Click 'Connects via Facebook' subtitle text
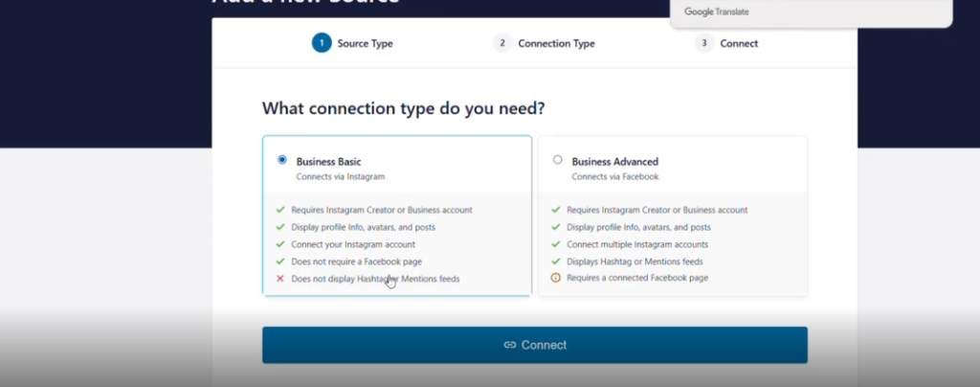980x387 pixels. point(614,177)
